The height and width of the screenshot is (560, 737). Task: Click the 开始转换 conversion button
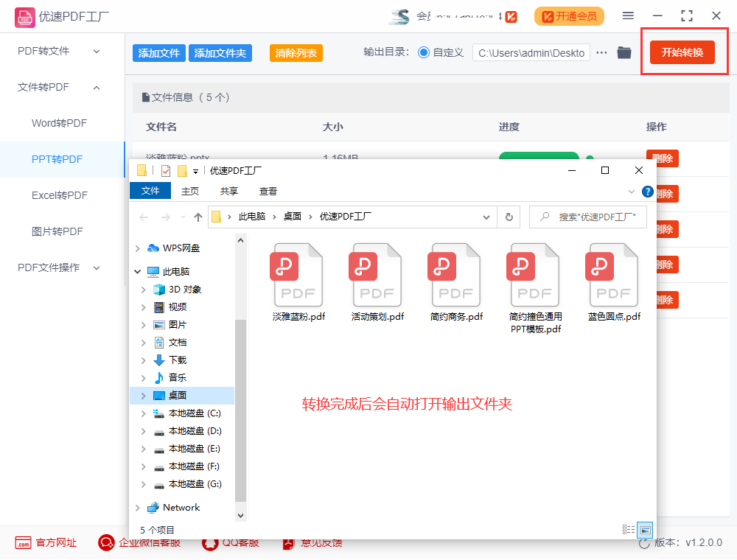tap(684, 52)
